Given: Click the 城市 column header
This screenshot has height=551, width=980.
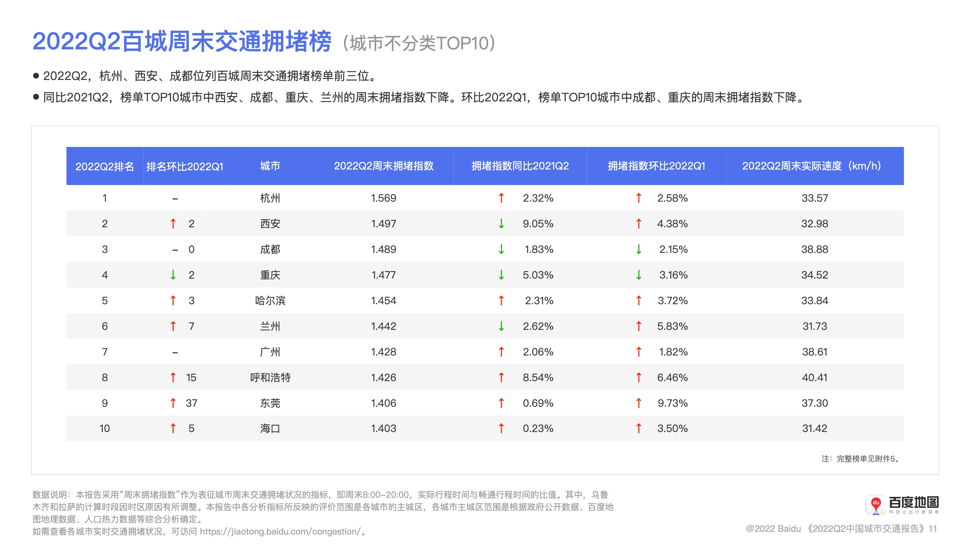Looking at the screenshot, I should (270, 166).
